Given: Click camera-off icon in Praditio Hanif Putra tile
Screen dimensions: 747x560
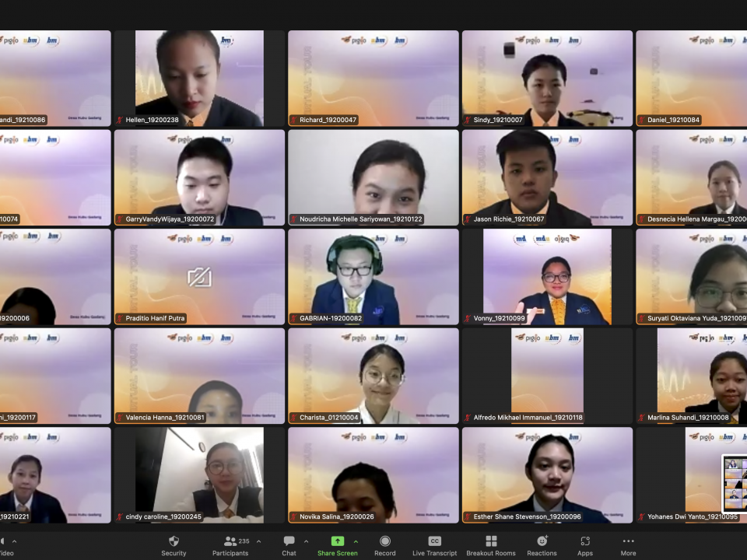Looking at the screenshot, I should tap(200, 277).
